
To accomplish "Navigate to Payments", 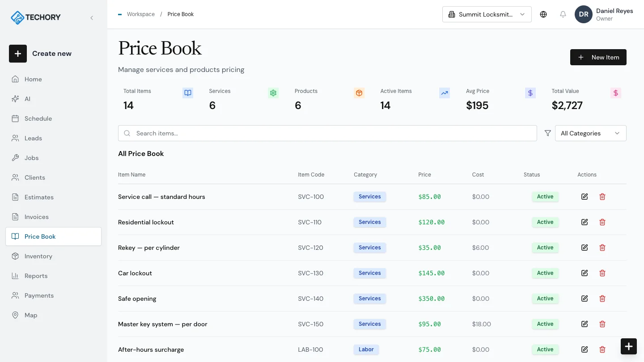I will (x=53, y=295).
